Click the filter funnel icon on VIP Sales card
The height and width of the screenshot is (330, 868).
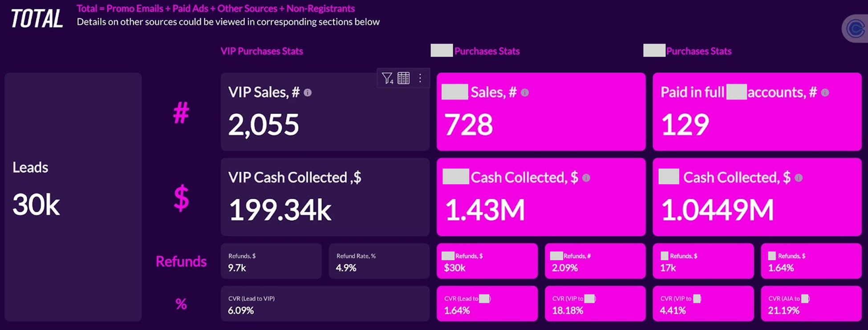[x=387, y=78]
